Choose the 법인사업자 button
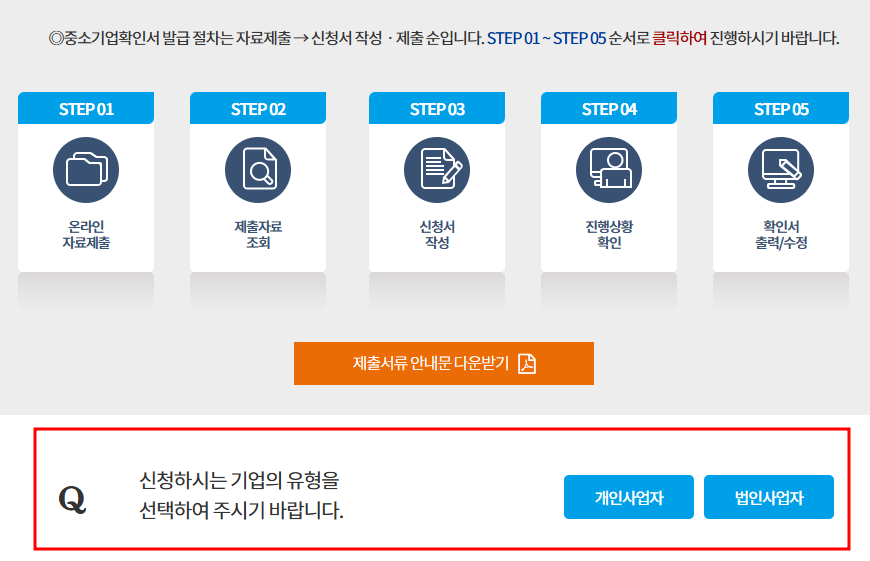 (x=768, y=497)
